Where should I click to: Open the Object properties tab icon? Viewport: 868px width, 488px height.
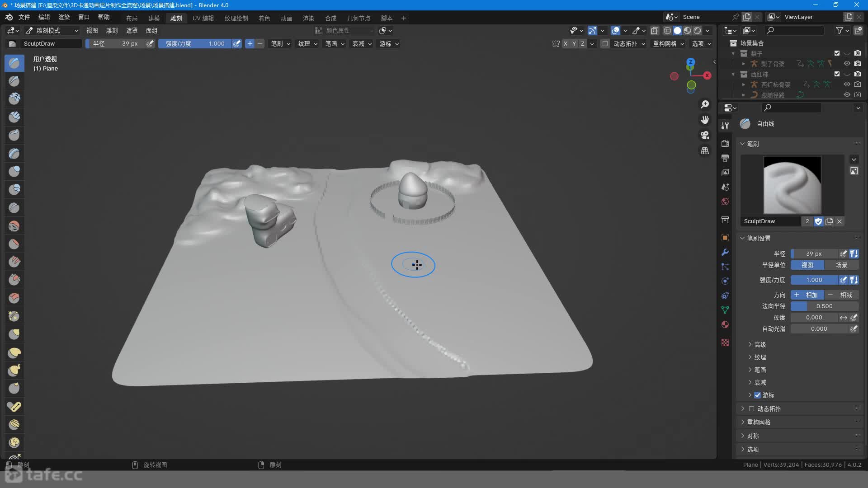coord(725,238)
